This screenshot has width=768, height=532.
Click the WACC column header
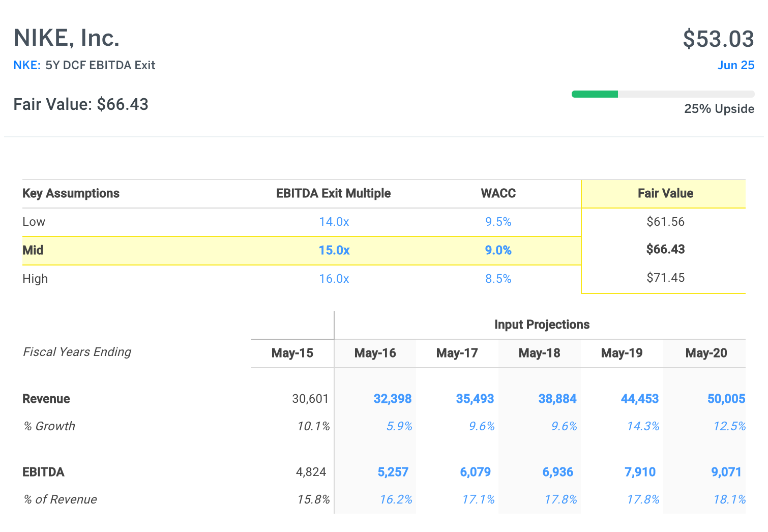pos(498,193)
